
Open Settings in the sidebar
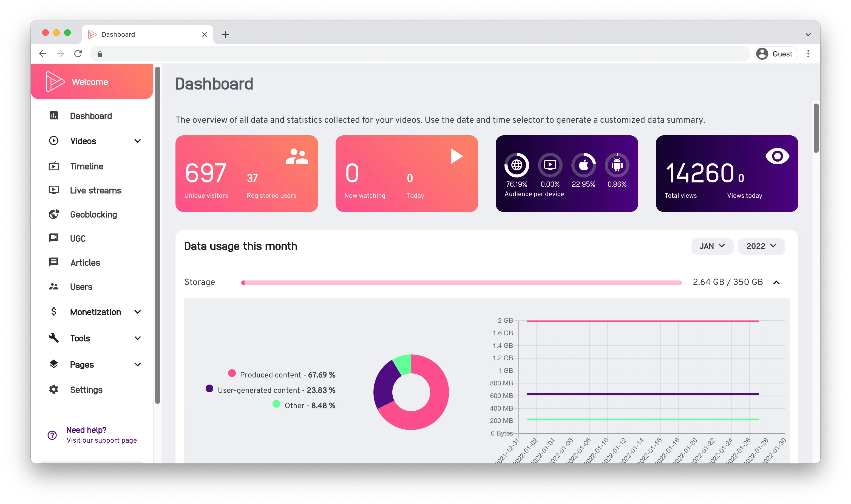coord(86,390)
